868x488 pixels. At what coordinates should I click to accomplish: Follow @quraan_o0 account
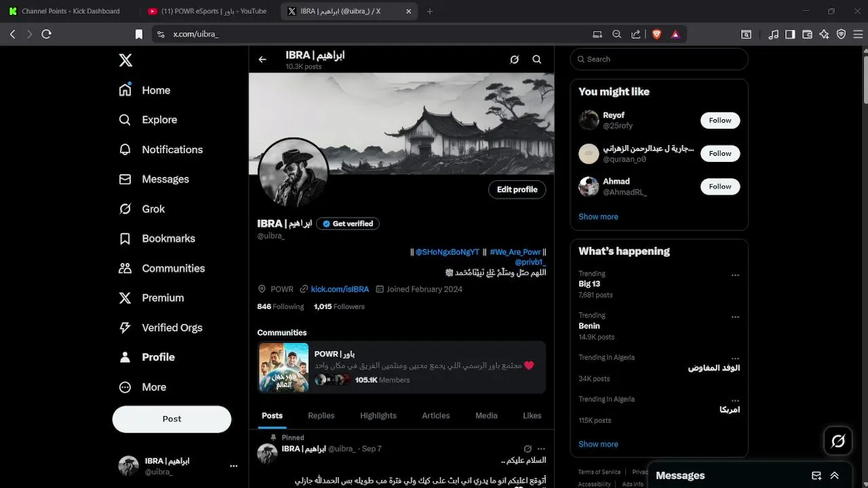coord(720,154)
